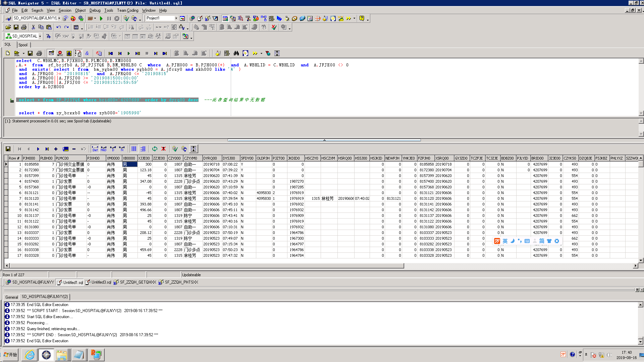Click the binoculars Find icon

(x=236, y=53)
